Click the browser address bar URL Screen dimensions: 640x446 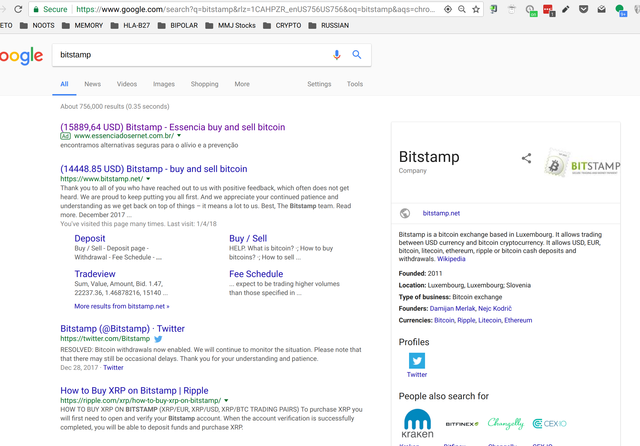256,9
